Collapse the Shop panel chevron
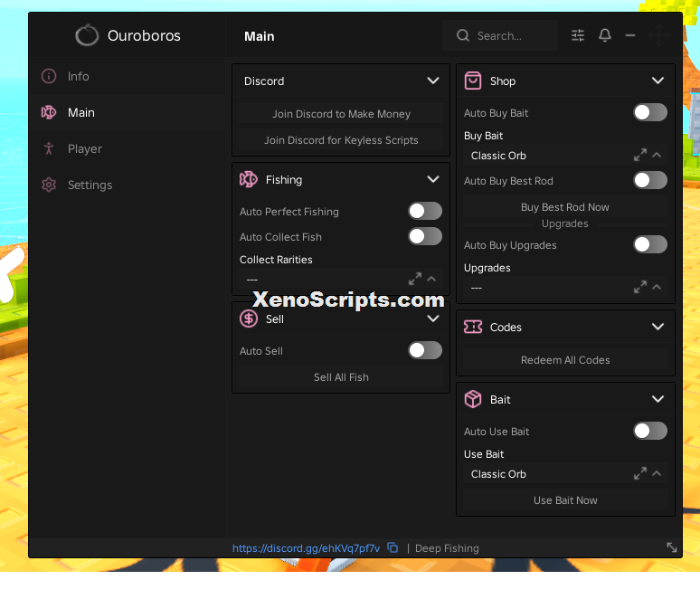The width and height of the screenshot is (700, 599). pos(657,81)
